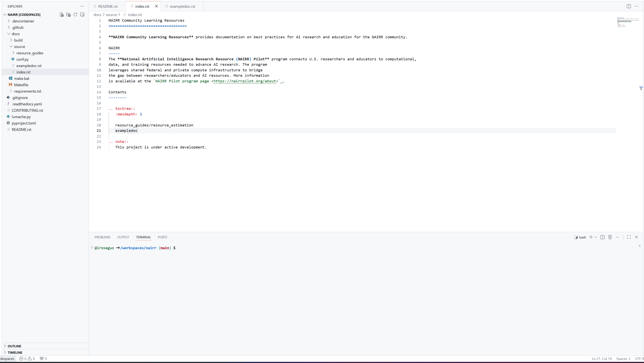The width and height of the screenshot is (644, 363).
Task: Open terminal panel more actions menu
Action: (618, 237)
